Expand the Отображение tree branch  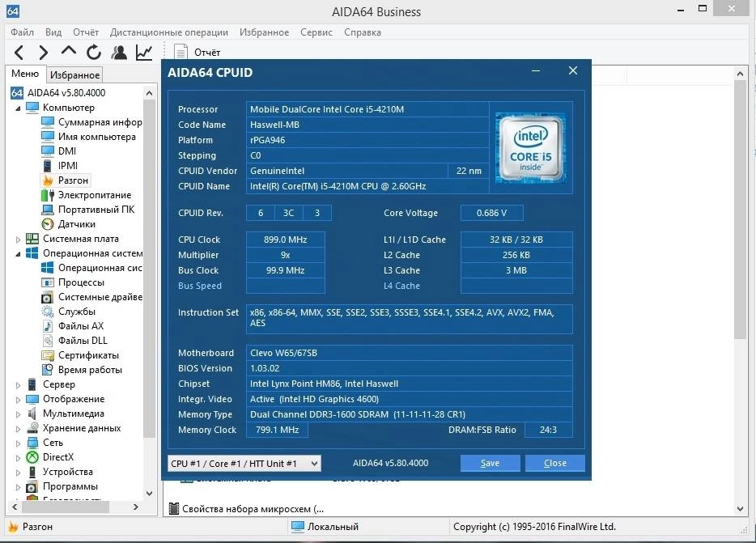(x=18, y=399)
